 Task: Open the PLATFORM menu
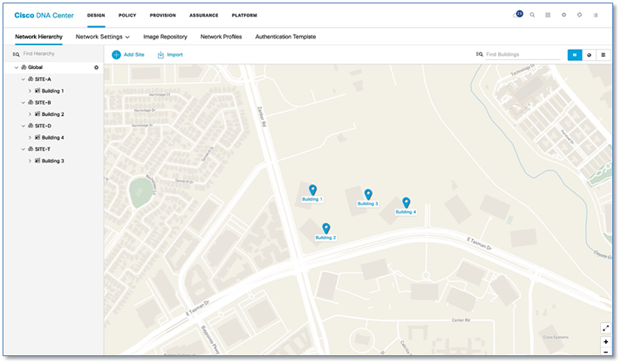pyautogui.click(x=244, y=16)
